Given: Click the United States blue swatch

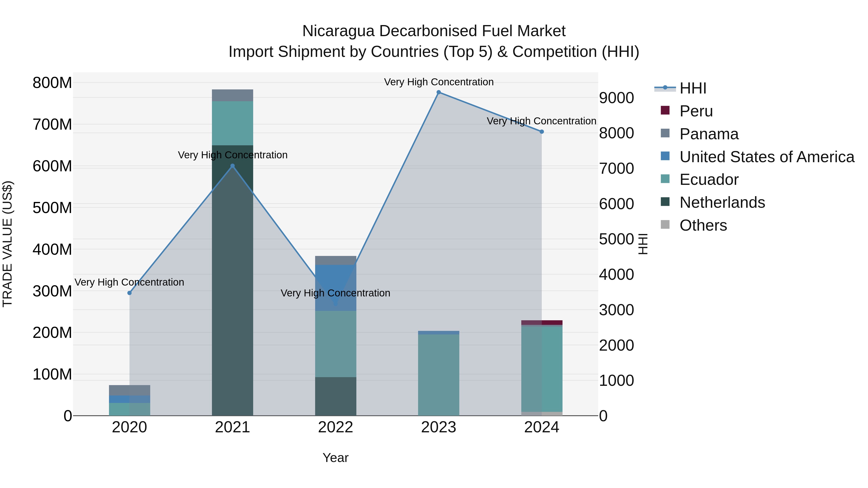Looking at the screenshot, I should 665,156.
